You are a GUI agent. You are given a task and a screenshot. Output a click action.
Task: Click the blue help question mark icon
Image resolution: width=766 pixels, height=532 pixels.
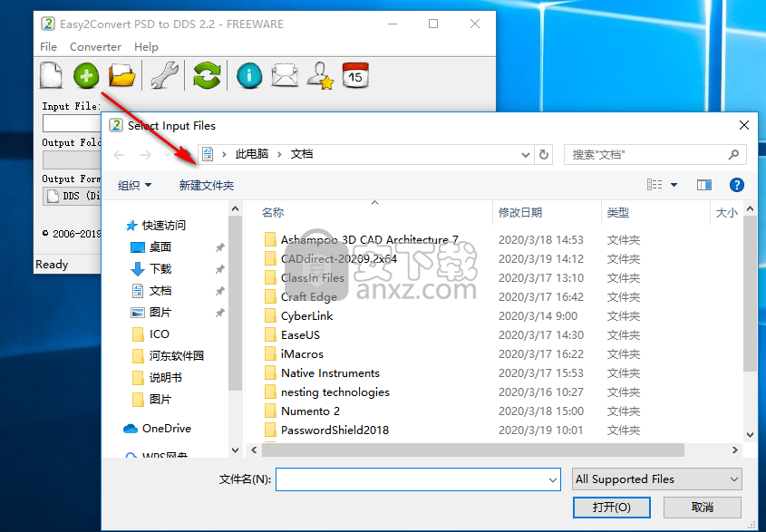(x=737, y=185)
